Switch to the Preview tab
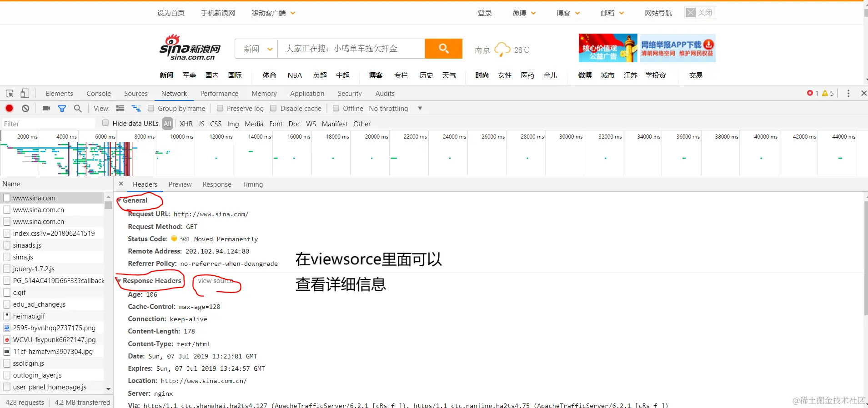Screen dimensions: 868x408 coord(180,184)
